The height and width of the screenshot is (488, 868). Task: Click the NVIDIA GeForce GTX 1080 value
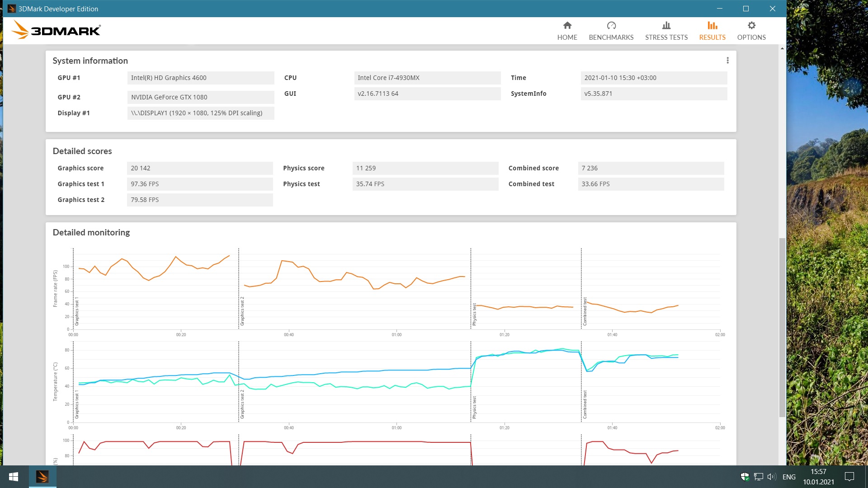tap(201, 97)
